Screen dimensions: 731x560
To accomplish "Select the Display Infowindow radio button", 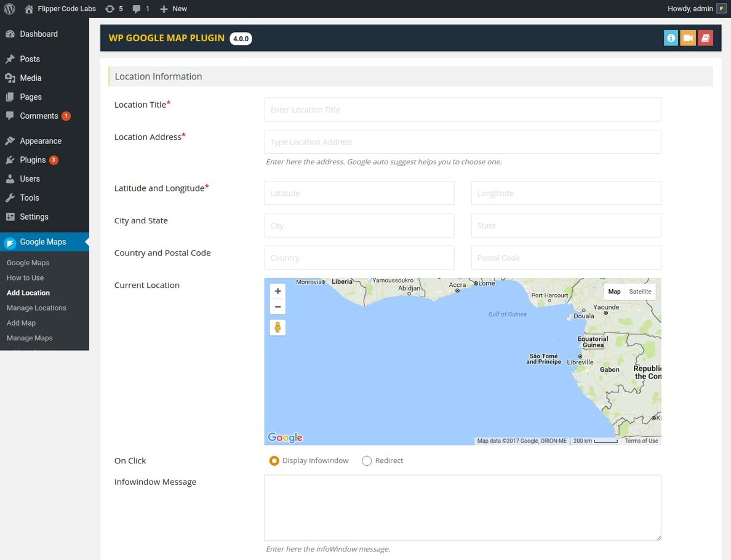I will tap(274, 460).
